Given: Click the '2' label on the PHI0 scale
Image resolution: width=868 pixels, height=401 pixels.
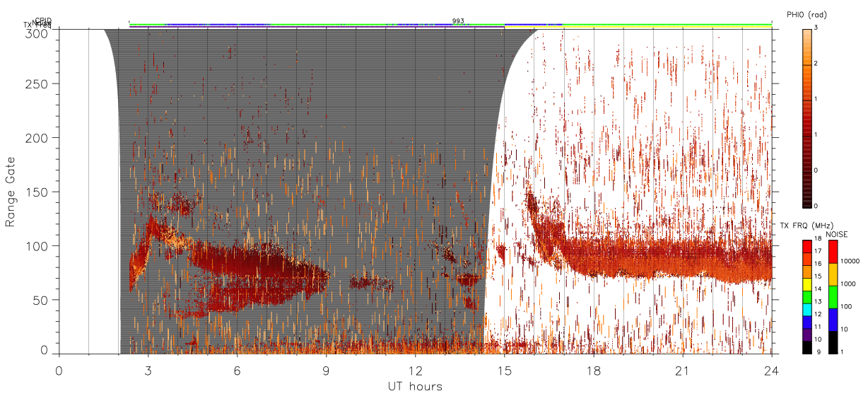Looking at the screenshot, I should pyautogui.click(x=816, y=64).
